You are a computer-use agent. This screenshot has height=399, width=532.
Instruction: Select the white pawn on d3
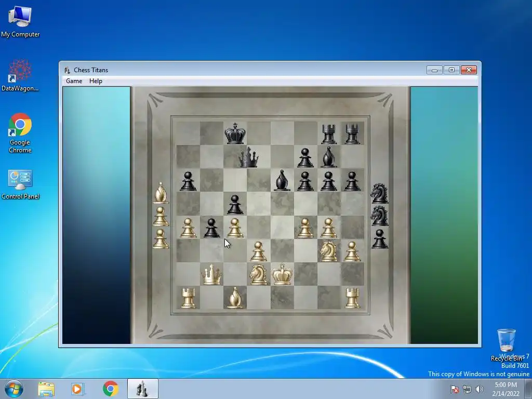coord(259,251)
